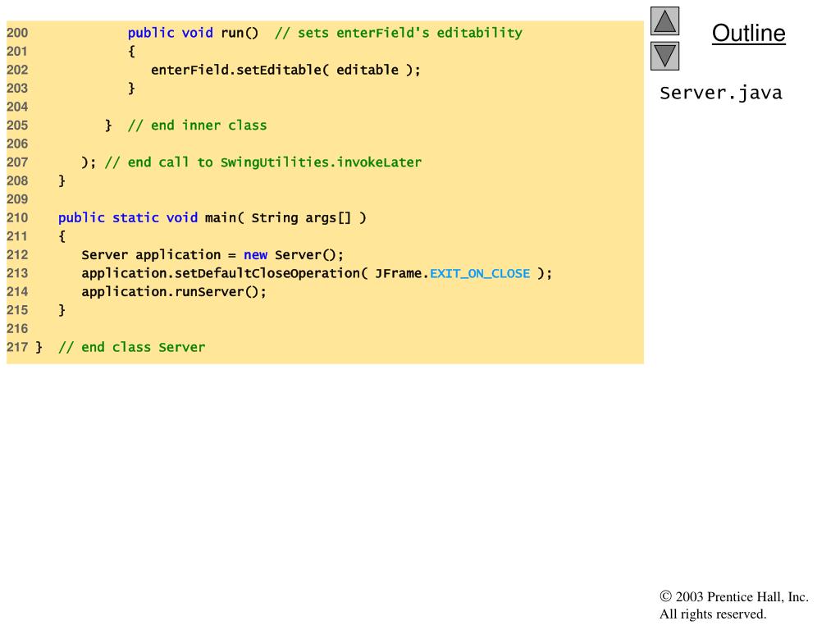
Task: Click the 'public static void main' declaration
Action: point(127,217)
